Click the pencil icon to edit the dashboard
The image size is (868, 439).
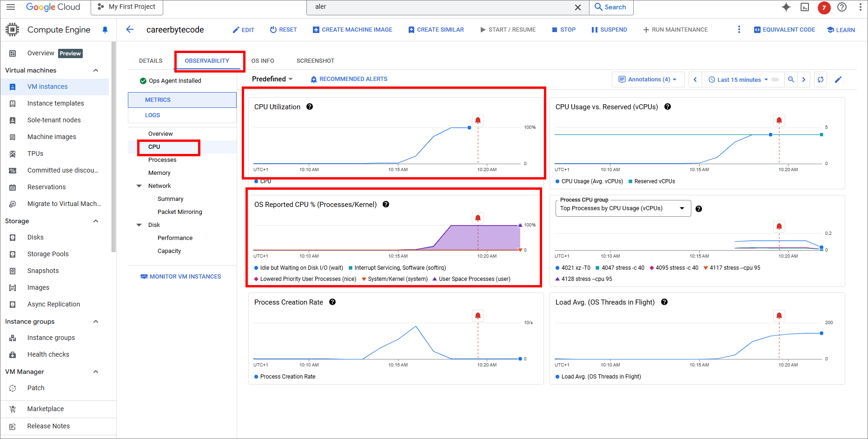coord(838,80)
